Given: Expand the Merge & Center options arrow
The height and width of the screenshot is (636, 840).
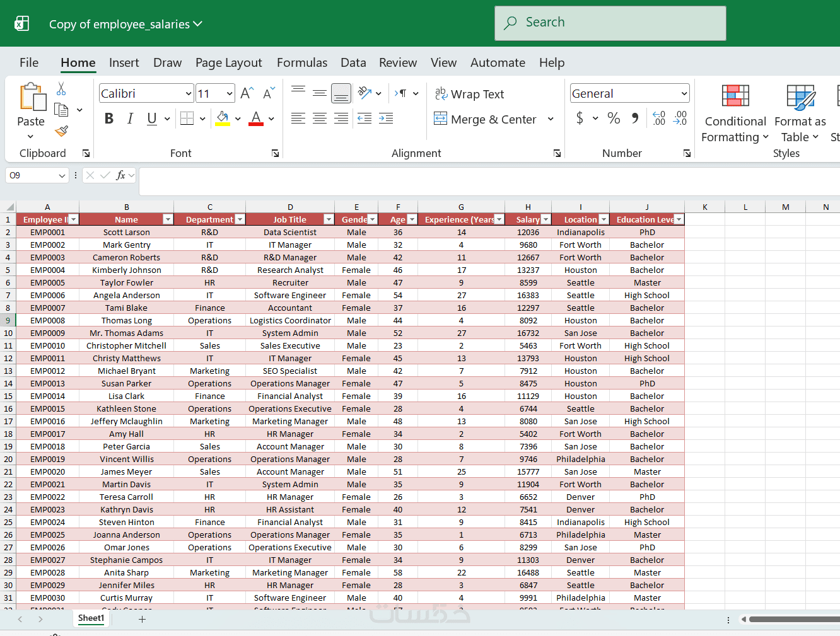Looking at the screenshot, I should point(551,119).
